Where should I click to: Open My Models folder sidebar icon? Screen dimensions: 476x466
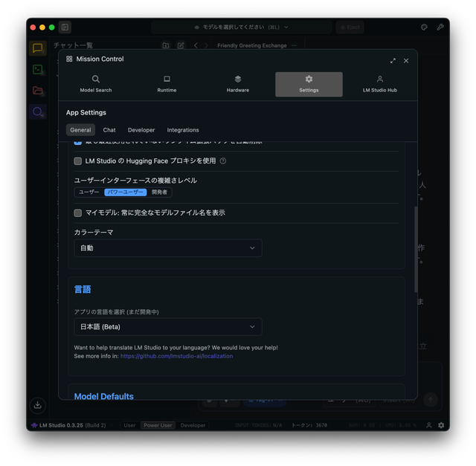click(38, 91)
